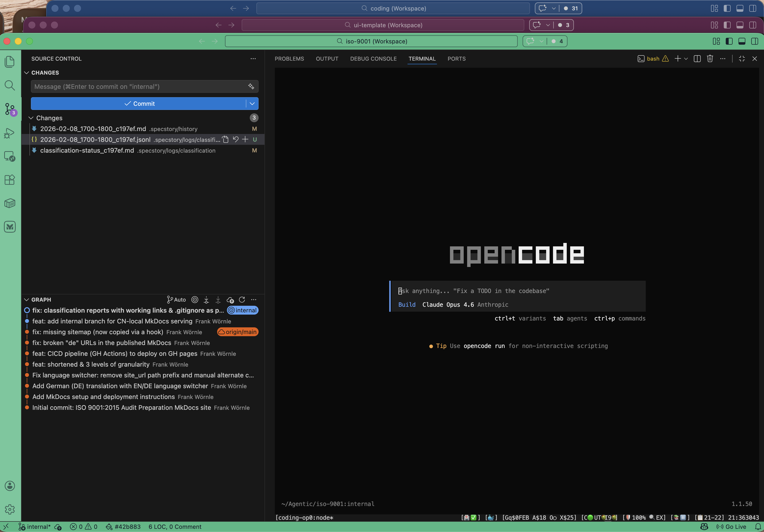Collapse the GRAPH section
Viewport: 764px width, 532px height.
[x=27, y=300]
